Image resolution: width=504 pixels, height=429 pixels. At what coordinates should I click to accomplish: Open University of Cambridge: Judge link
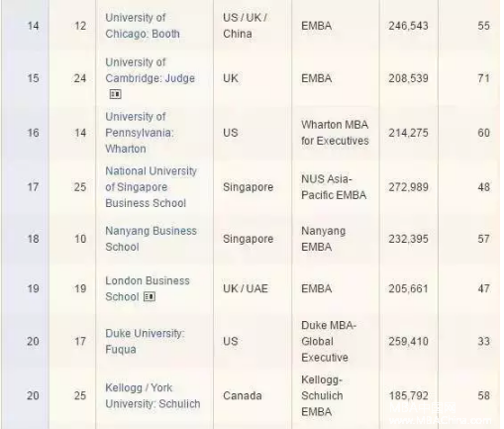point(151,70)
